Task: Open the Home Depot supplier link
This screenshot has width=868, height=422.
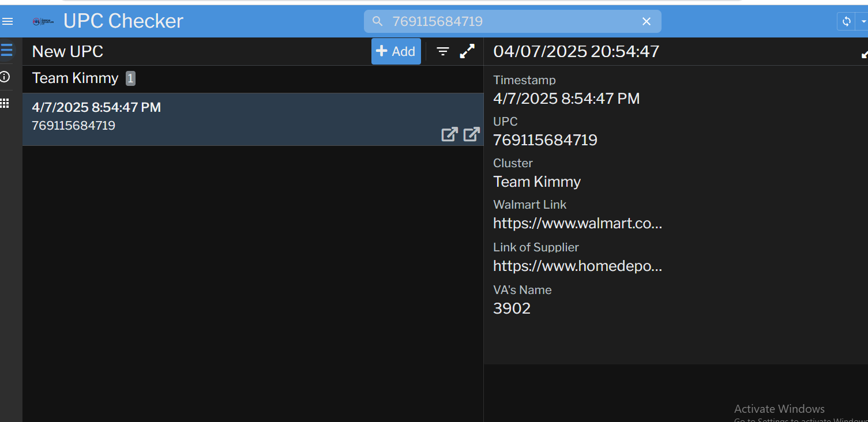Action: point(577,266)
